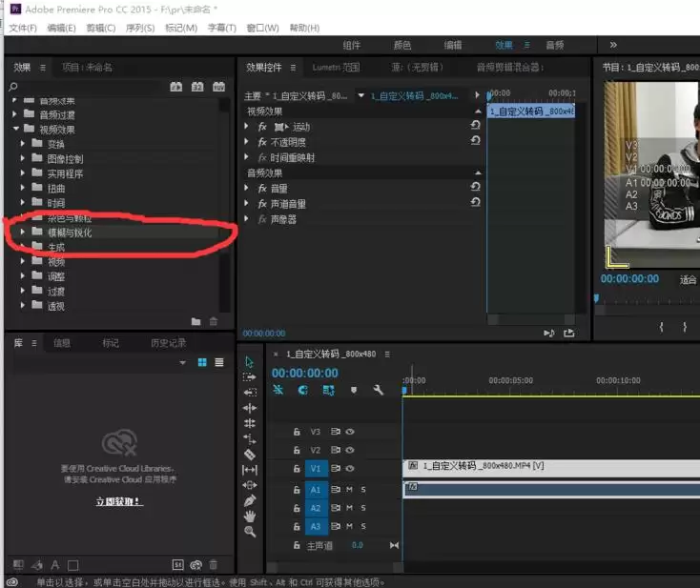The height and width of the screenshot is (588, 700).
Task: Switch to the 颜色 workspace
Action: tap(401, 45)
